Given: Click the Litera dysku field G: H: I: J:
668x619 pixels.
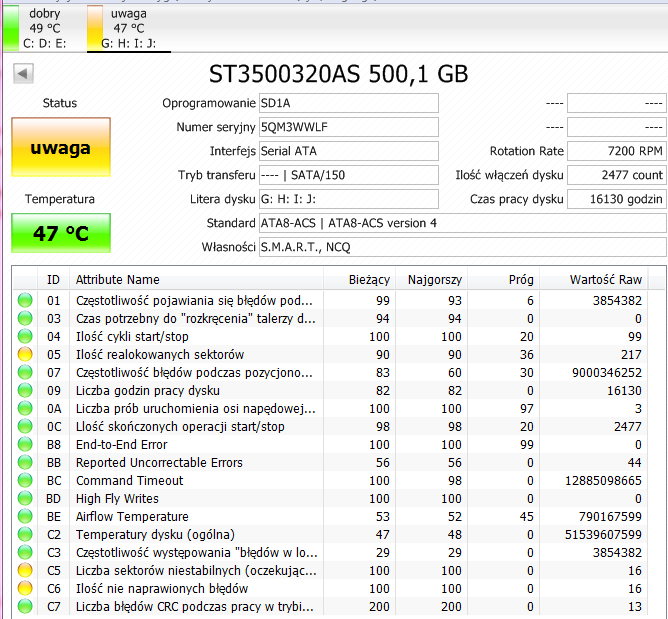Looking at the screenshot, I should (x=348, y=199).
